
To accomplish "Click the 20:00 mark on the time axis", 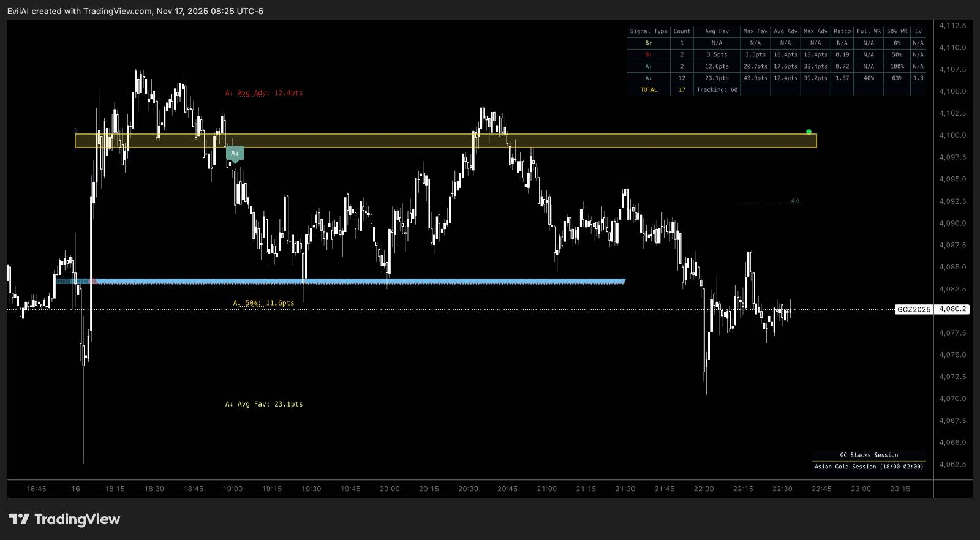I will [390, 489].
